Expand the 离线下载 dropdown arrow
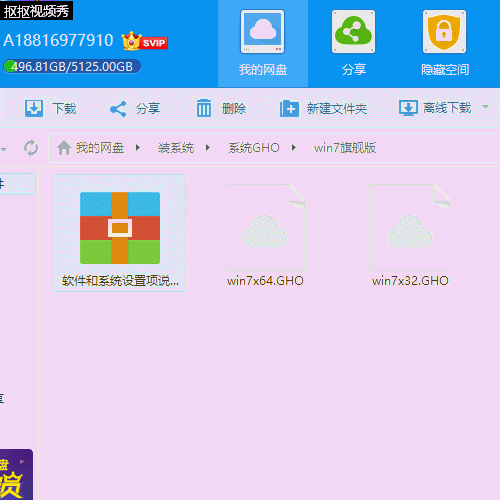The image size is (500, 500). (486, 107)
